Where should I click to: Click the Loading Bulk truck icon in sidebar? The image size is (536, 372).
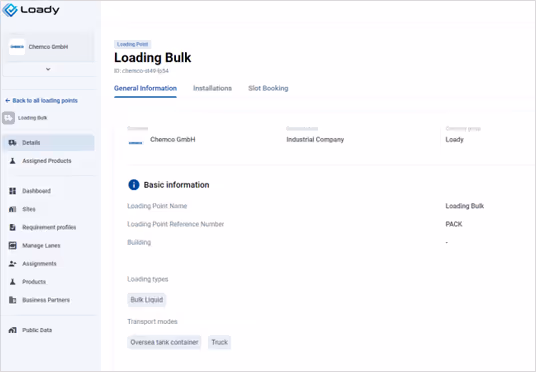click(8, 118)
